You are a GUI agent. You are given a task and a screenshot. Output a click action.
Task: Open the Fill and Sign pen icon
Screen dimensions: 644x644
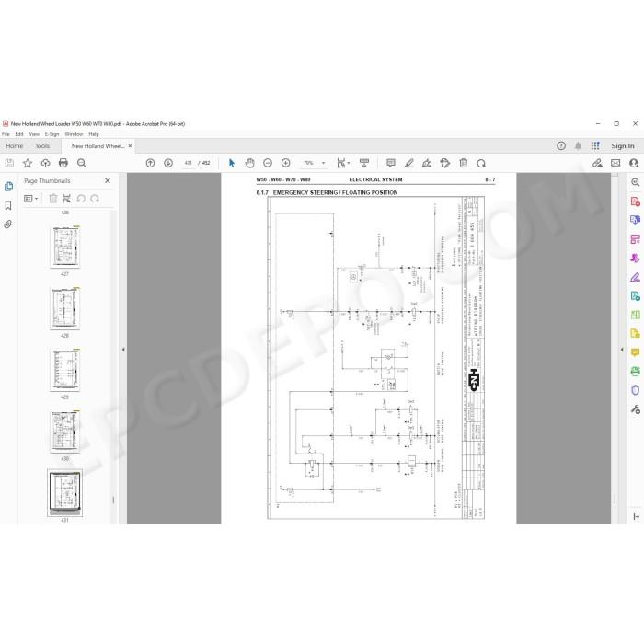(x=597, y=163)
